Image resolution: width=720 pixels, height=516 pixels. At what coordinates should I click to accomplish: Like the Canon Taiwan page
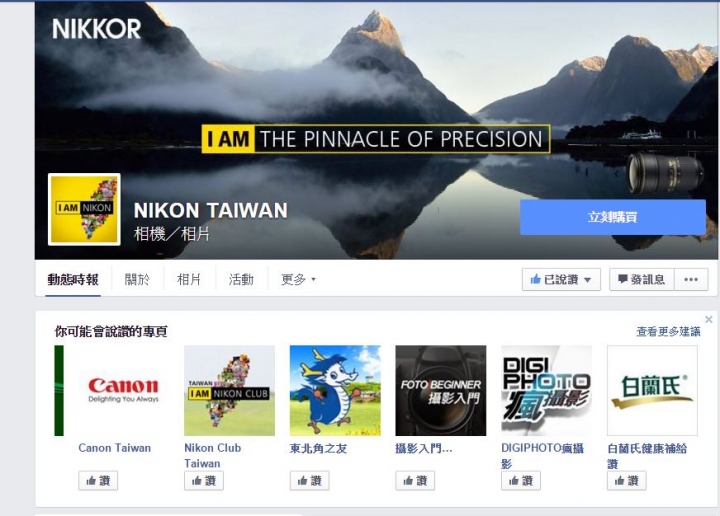(x=98, y=481)
